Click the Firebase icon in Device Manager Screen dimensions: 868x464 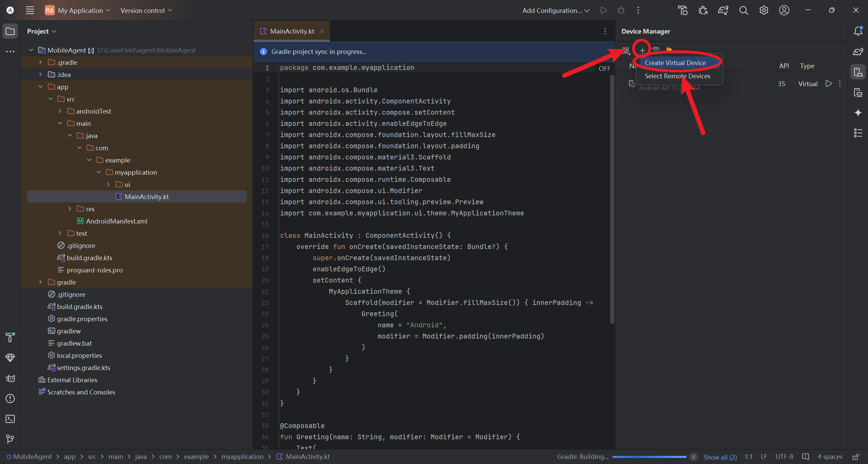669,50
